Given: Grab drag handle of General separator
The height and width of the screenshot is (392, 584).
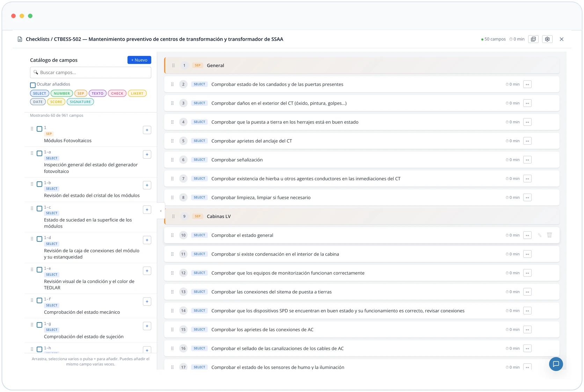Looking at the screenshot, I should [x=173, y=65].
